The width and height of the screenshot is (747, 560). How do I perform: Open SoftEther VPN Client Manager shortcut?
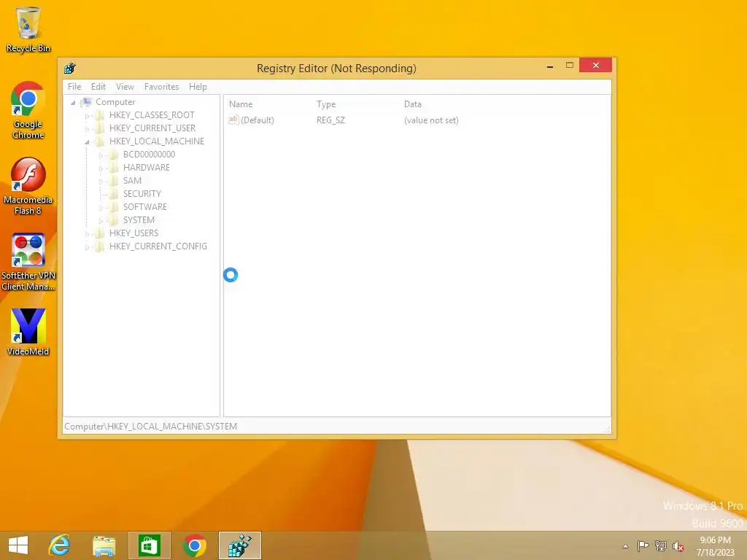28,262
